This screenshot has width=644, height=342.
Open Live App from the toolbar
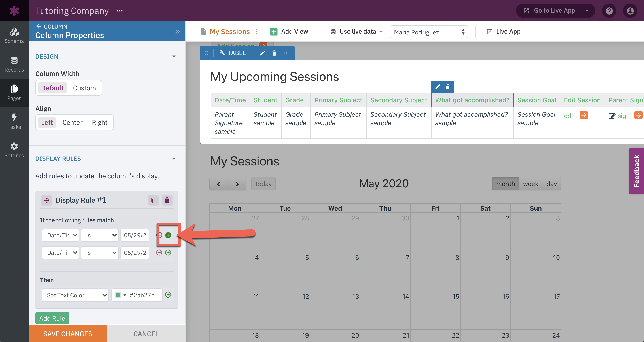pos(504,32)
